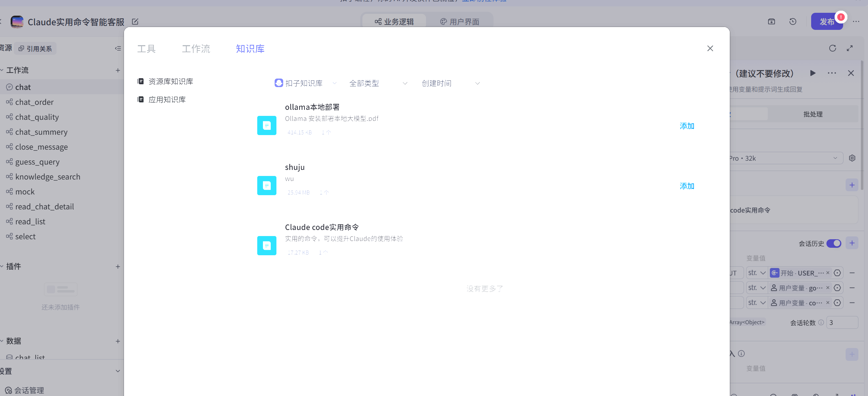Select 资源库知识库 category
The height and width of the screenshot is (396, 868).
pyautogui.click(x=166, y=81)
